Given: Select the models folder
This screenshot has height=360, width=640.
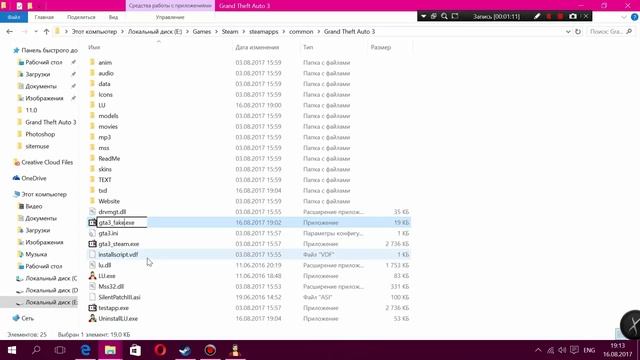Looking at the screenshot, I should coord(108,116).
